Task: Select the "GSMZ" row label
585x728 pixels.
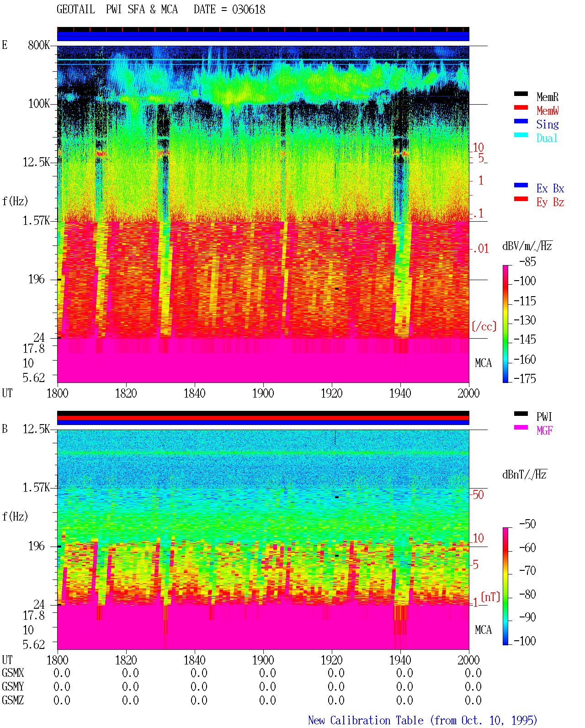Action: [13, 700]
